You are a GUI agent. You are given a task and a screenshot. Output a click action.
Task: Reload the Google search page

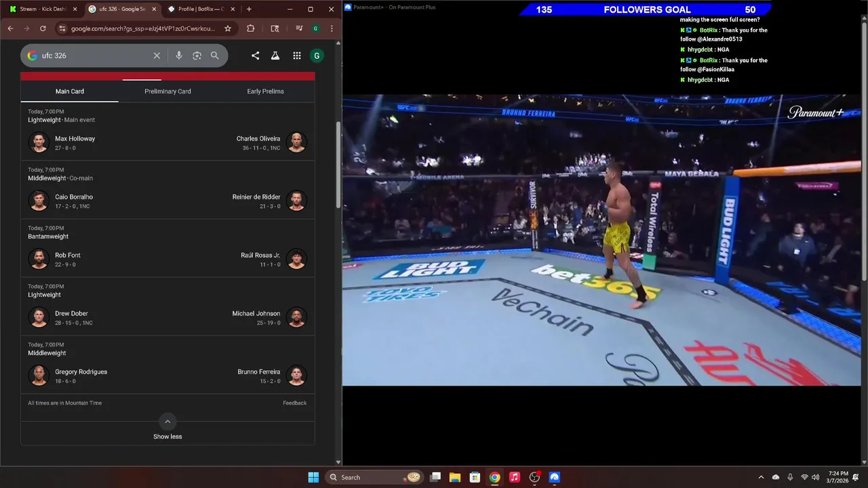43,28
